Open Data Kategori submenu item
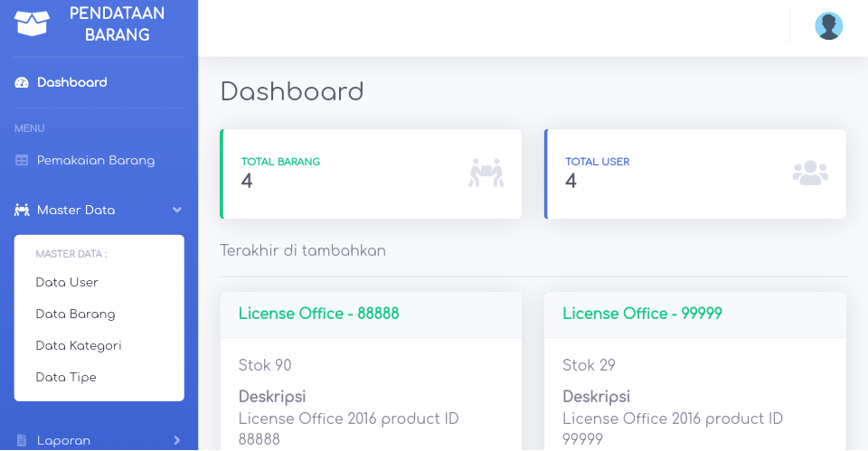The height and width of the screenshot is (451, 868). [x=79, y=345]
